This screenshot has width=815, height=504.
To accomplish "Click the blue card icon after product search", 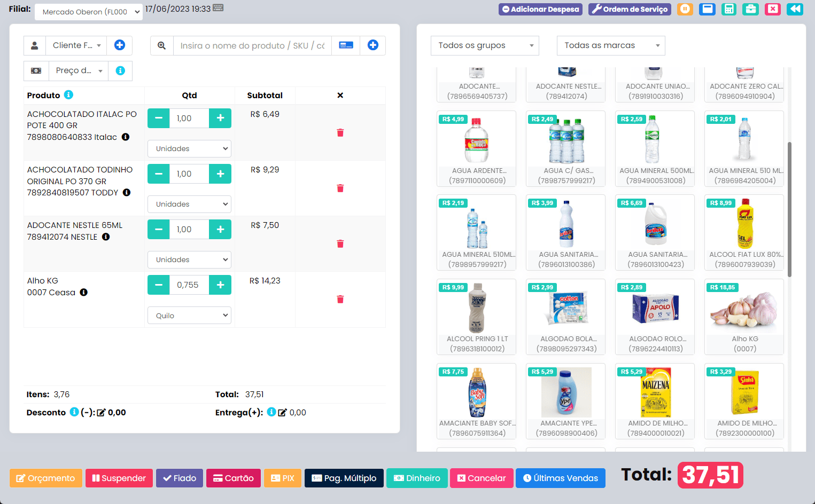I will (346, 45).
